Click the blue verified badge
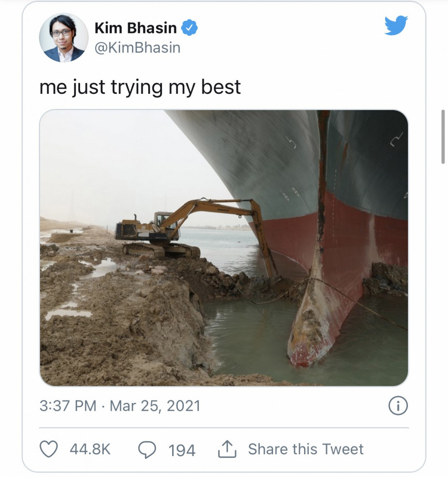 [x=189, y=28]
